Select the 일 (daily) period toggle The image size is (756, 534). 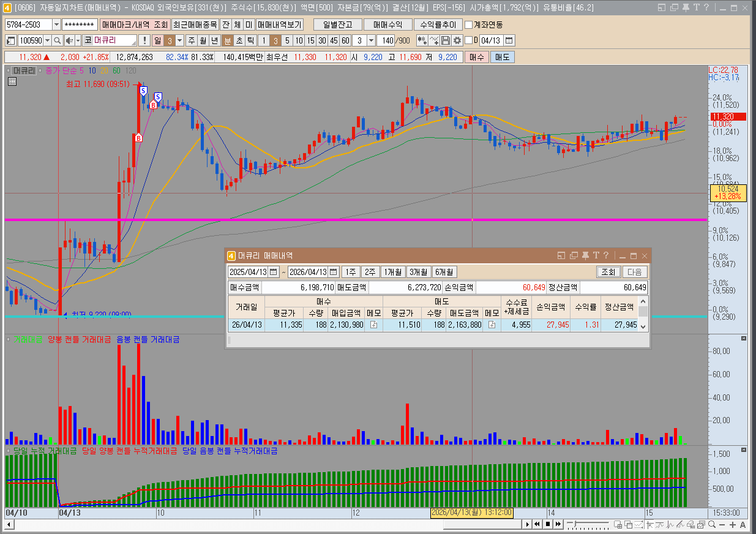(157, 40)
